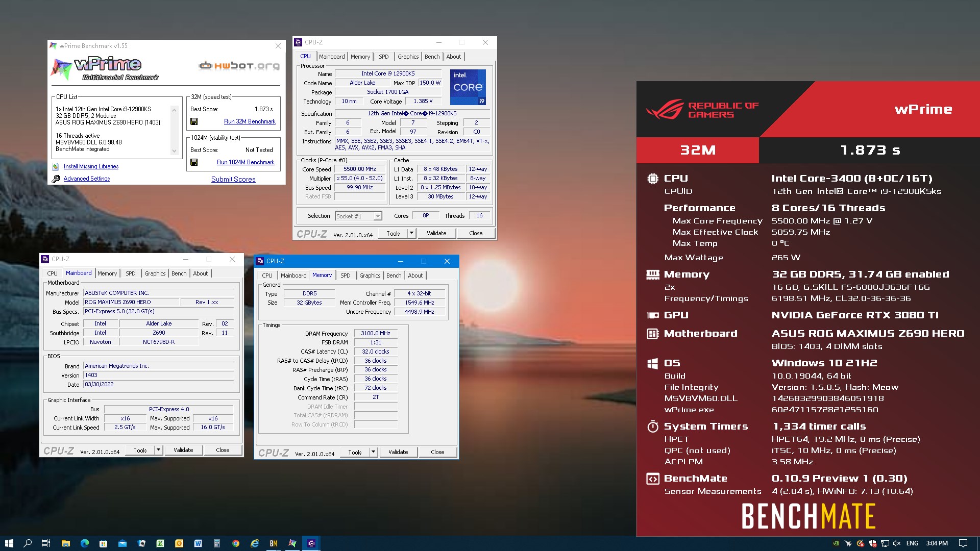Select CPU tab in Memory CPU-Z window
This screenshot has height=551, width=980.
pos(267,275)
